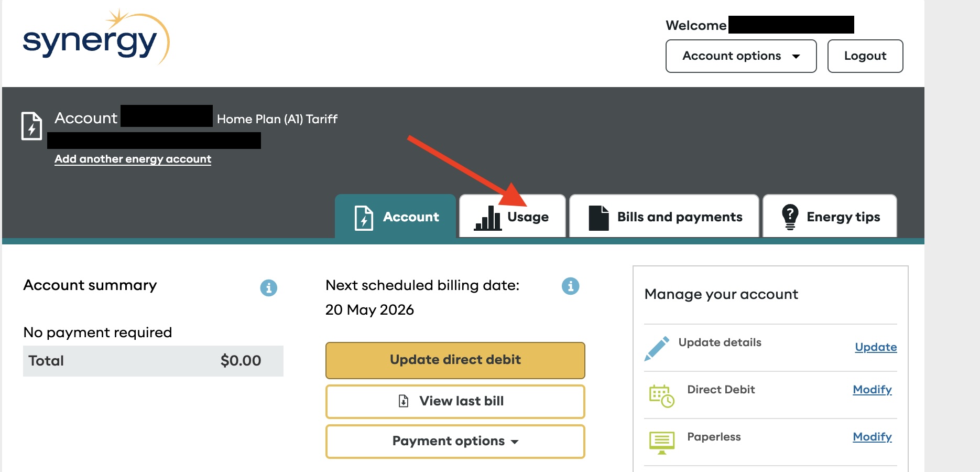
Task: Click the 'Paperless' row label
Action: pyautogui.click(x=714, y=437)
